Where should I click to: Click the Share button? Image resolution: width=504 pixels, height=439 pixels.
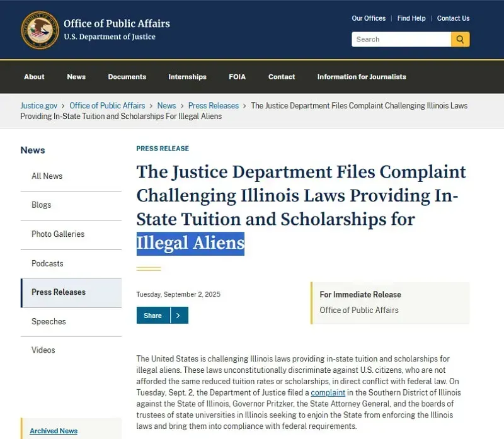(x=154, y=315)
